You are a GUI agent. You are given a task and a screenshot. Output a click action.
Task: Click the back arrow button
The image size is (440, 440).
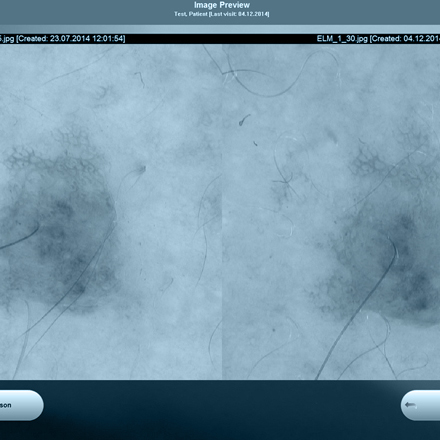(x=420, y=405)
